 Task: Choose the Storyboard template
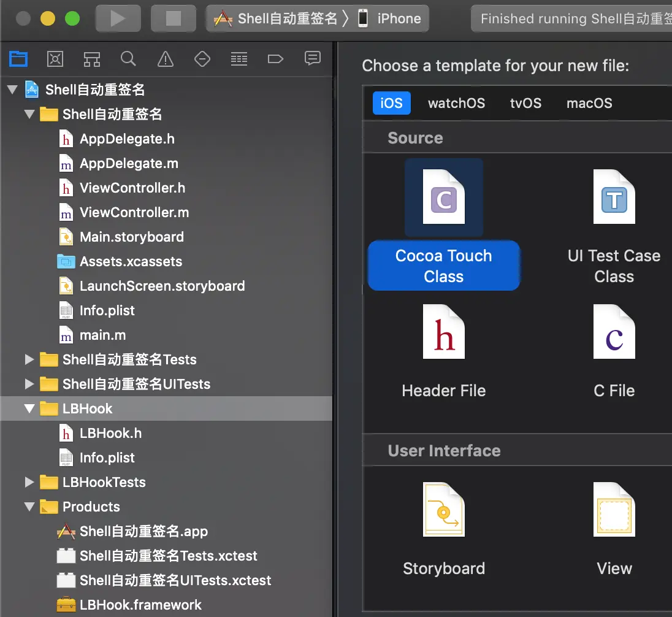443,529
